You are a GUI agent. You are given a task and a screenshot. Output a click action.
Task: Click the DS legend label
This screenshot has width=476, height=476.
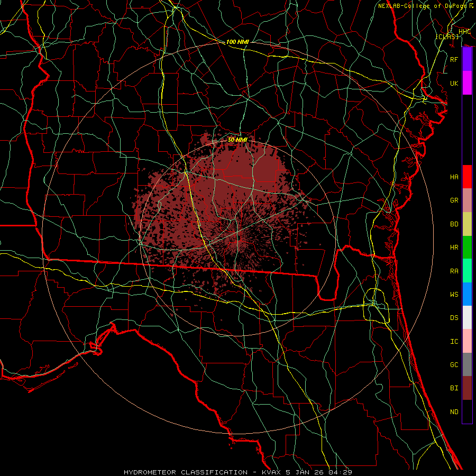point(454,318)
